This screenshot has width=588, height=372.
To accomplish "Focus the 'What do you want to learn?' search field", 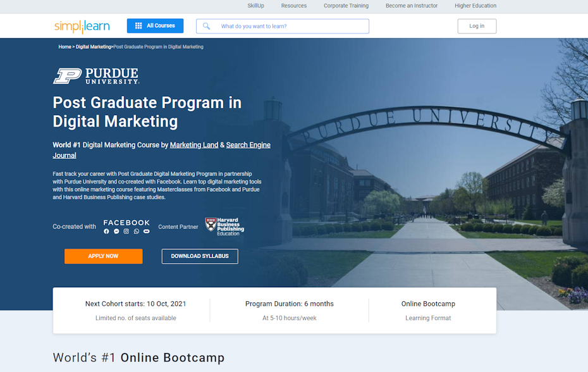I will coord(291,26).
